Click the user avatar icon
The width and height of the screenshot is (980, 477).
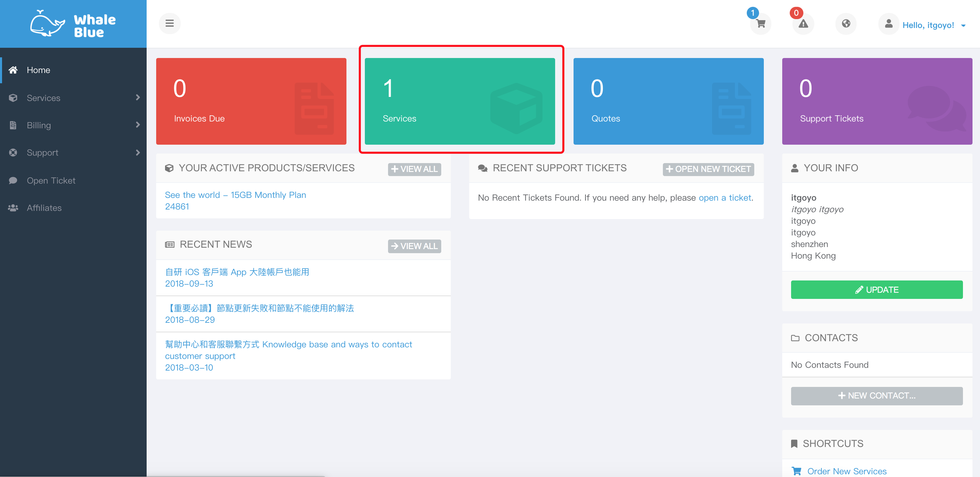[888, 24]
